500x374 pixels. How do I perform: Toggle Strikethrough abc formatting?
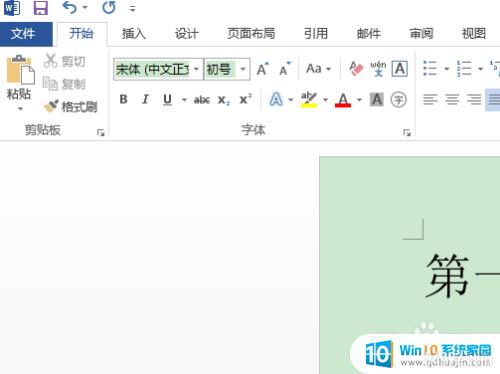(x=202, y=100)
